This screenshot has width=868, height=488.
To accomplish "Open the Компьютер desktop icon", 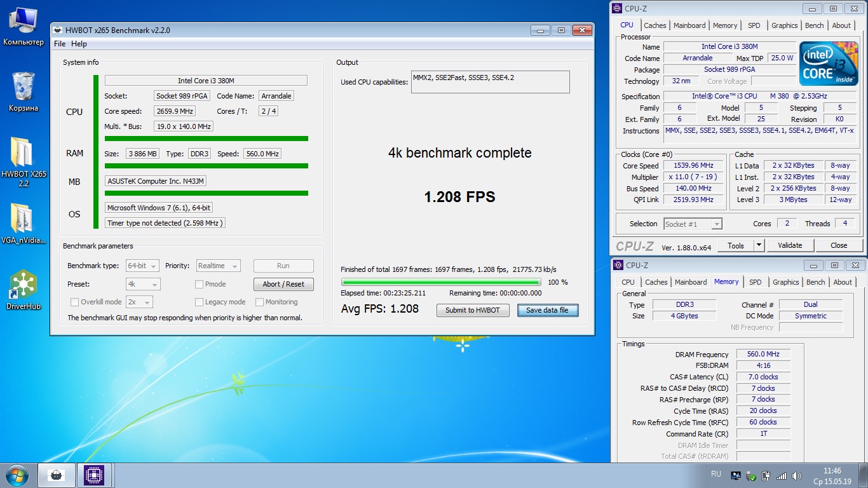I will [24, 25].
